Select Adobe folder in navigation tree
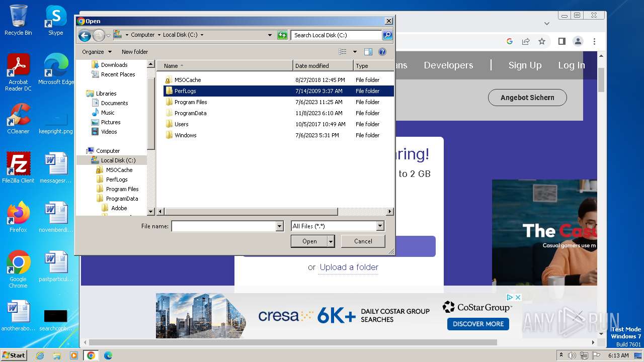644x362 pixels. 119,208
